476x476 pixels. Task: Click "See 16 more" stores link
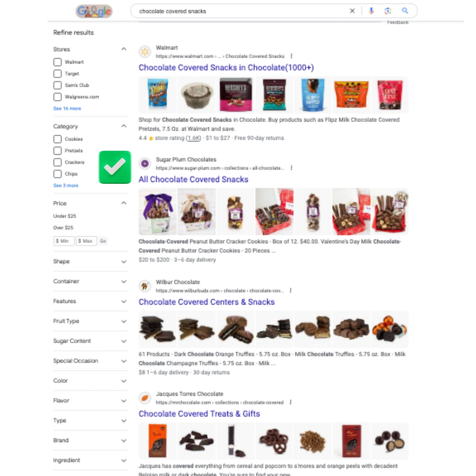[67, 108]
